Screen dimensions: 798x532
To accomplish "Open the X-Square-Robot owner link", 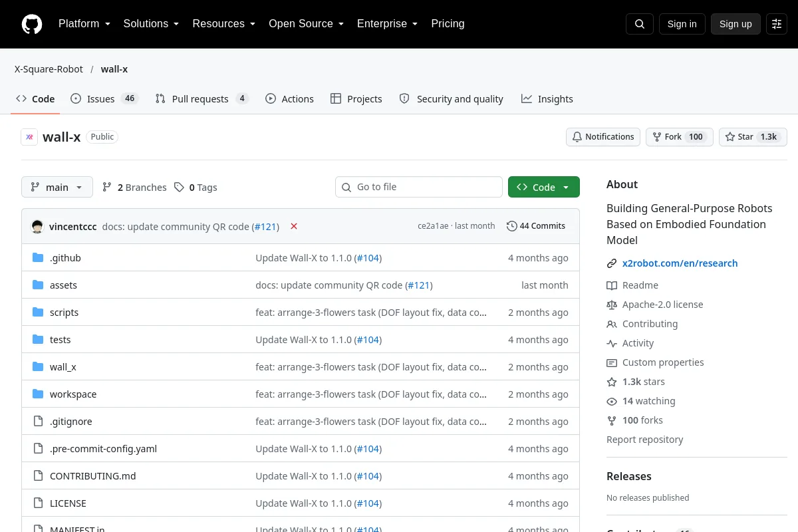I will [49, 69].
